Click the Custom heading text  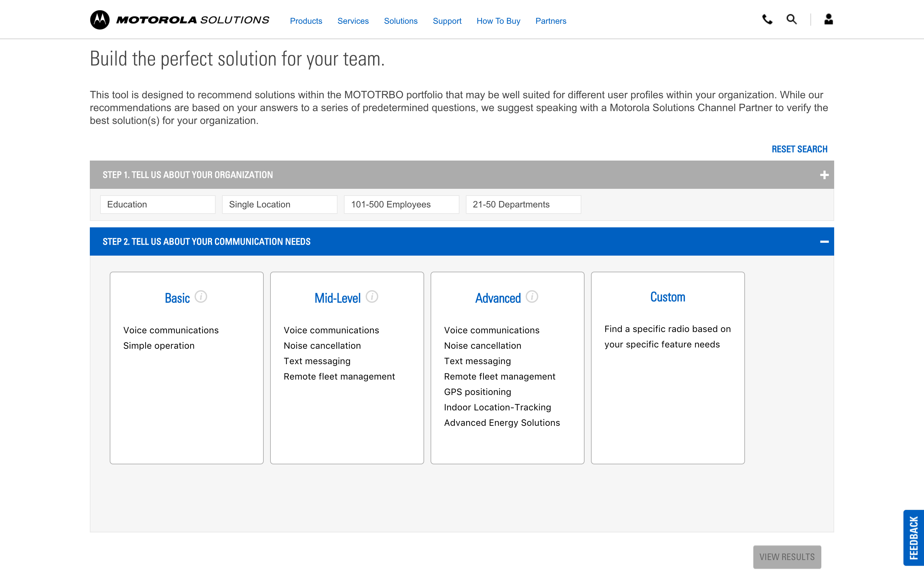pyautogui.click(x=667, y=297)
